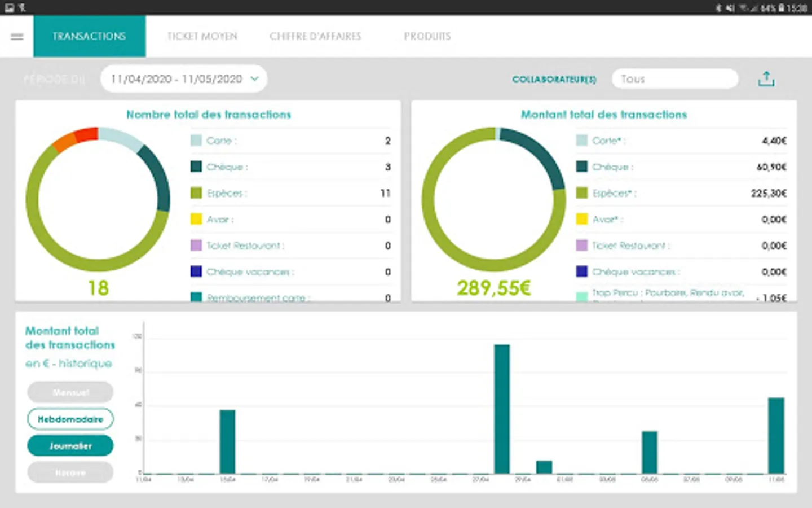This screenshot has height=508, width=812.
Task: Click the 'Nombre total des transactions' title
Action: click(209, 115)
